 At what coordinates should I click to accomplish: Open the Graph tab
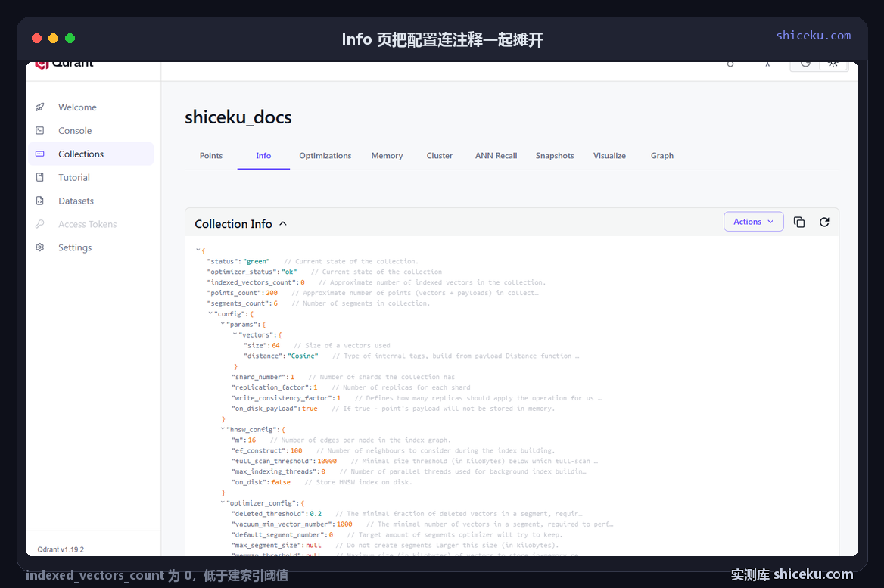(x=662, y=156)
